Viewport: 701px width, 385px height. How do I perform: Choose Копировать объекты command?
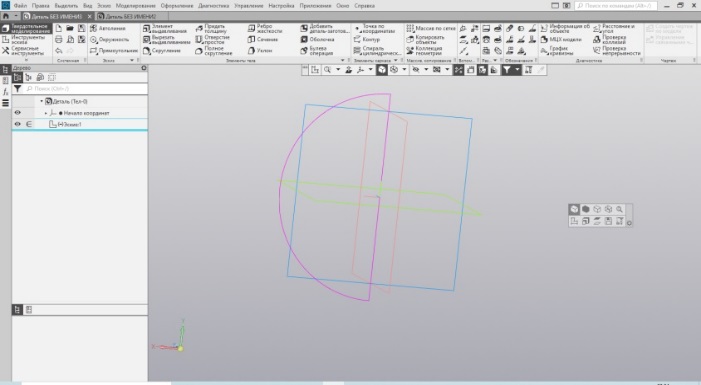pyautogui.click(x=425, y=39)
